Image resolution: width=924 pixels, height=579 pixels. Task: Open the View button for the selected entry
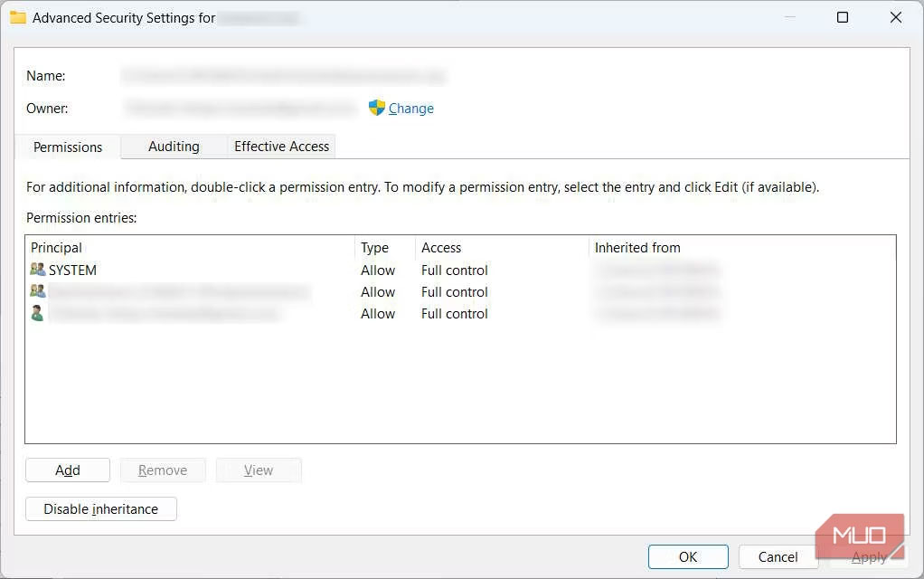[259, 470]
